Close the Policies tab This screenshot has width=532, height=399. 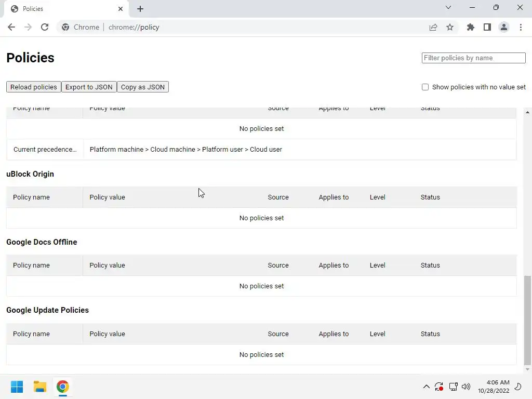[121, 9]
